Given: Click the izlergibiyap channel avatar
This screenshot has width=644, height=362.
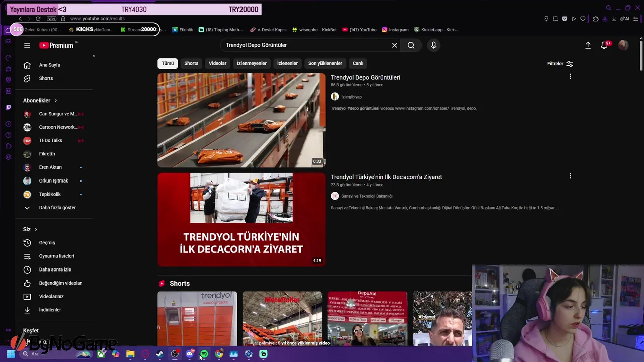Looking at the screenshot, I should (335, 97).
